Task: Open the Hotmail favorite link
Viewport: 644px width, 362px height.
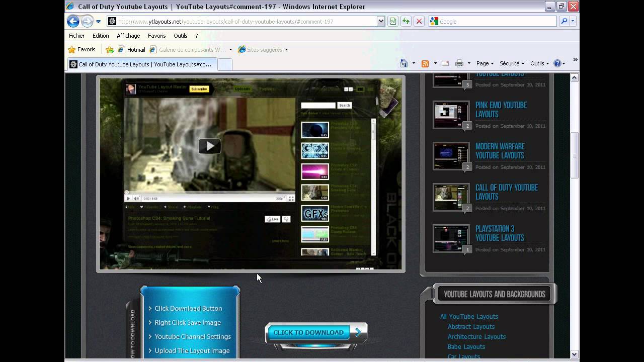Action: coord(131,50)
